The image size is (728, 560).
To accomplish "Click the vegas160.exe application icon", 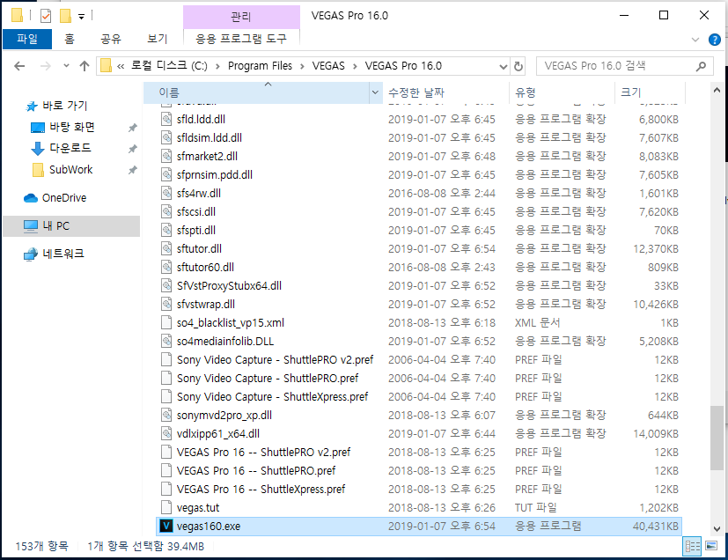I will 166,527.
